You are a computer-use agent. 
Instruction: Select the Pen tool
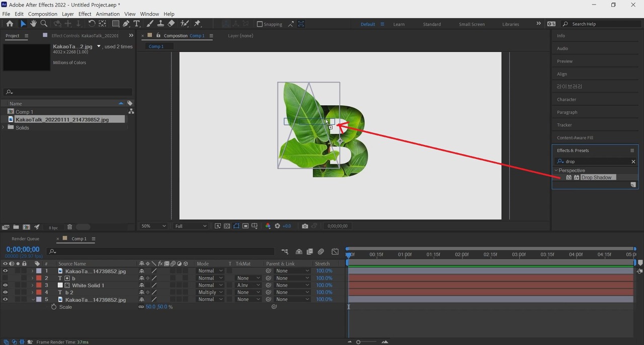pos(126,24)
